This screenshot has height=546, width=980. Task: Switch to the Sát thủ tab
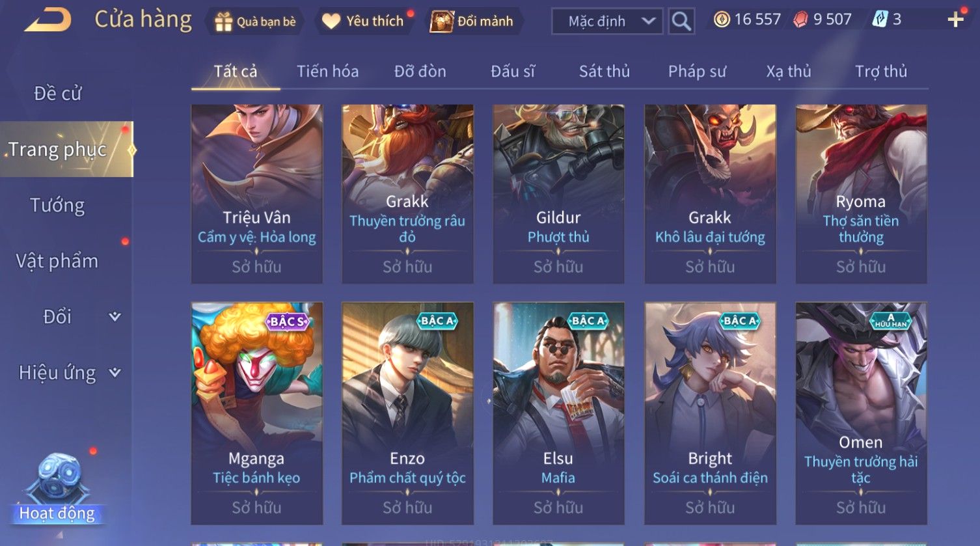(605, 71)
